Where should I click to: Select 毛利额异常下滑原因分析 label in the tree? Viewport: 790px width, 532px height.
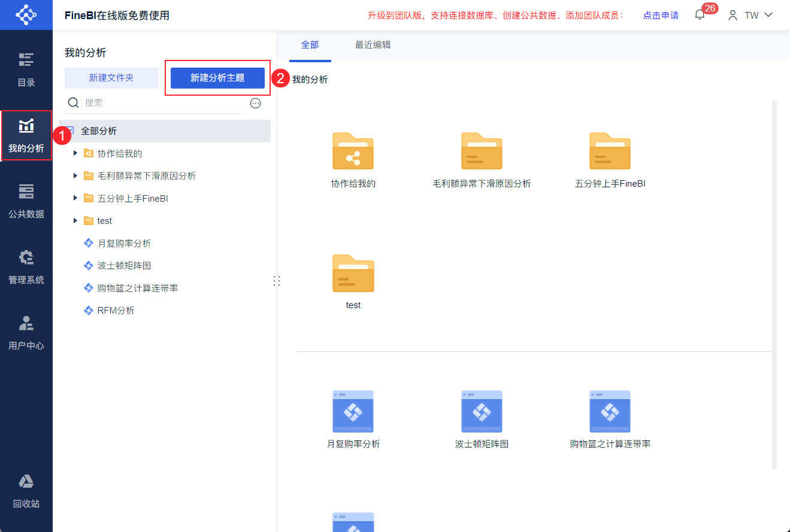pos(147,176)
